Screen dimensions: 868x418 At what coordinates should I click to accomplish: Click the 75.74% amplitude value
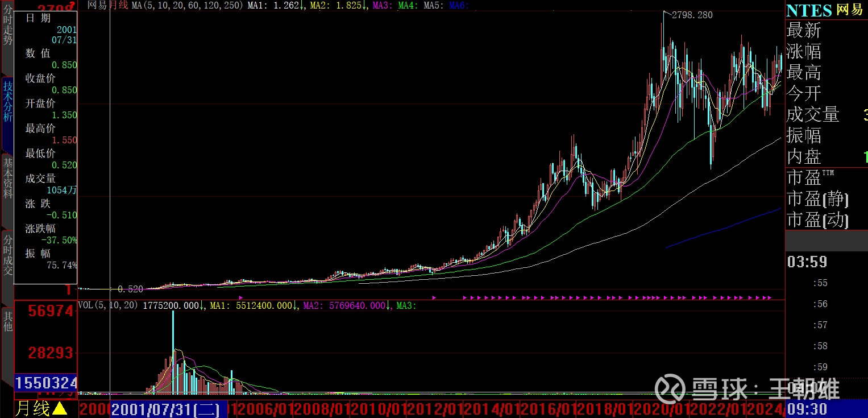[62, 265]
